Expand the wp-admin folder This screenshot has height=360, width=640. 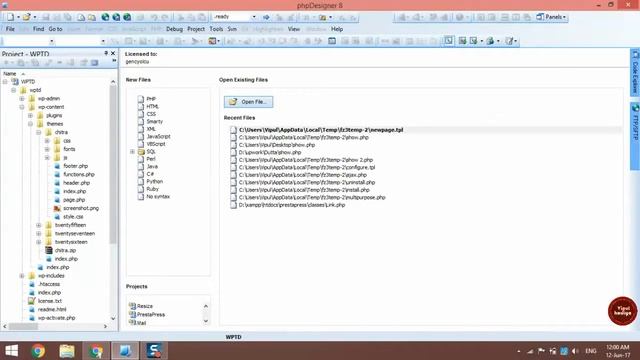click(x=22, y=98)
